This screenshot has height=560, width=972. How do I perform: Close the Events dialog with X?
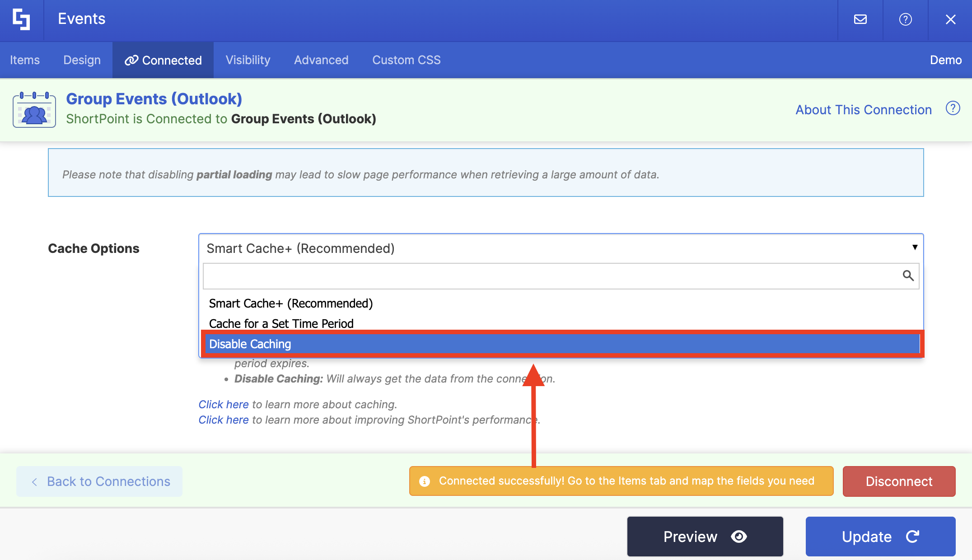pos(950,19)
